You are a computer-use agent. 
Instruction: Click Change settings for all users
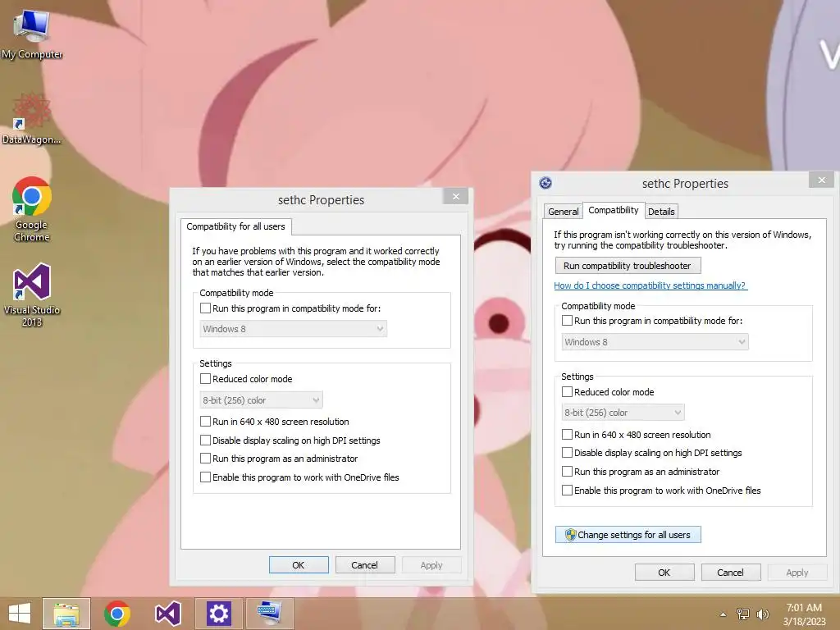pos(628,535)
